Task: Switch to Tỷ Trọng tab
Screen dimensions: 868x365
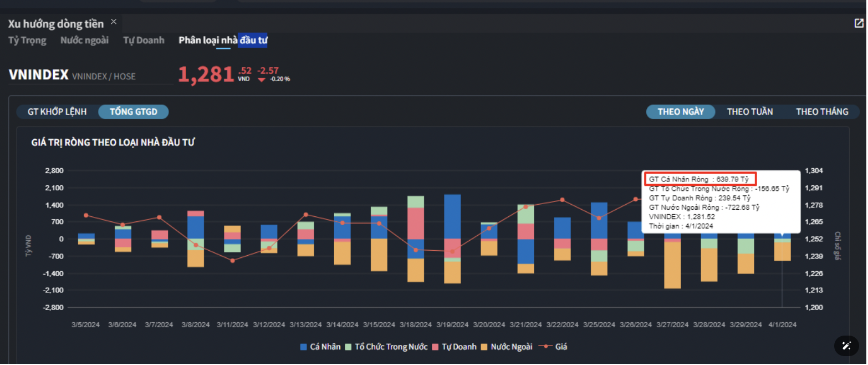Action: tap(27, 40)
